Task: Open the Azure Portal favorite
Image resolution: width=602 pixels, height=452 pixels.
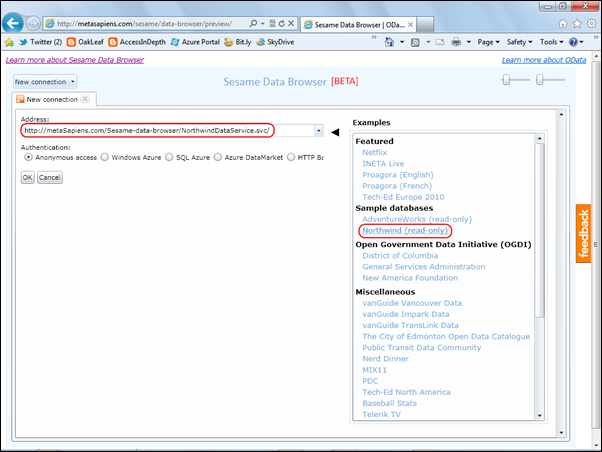Action: 195,42
